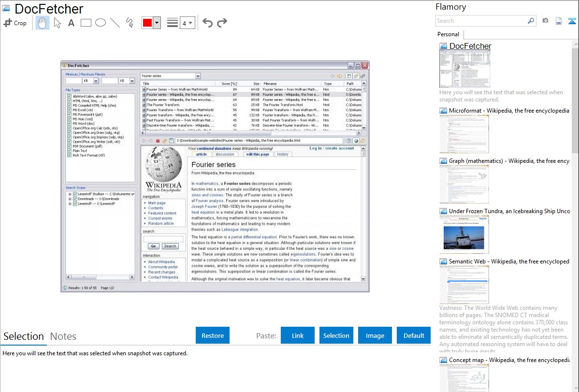This screenshot has width=579, height=392.
Task: Click the blue collapse panel arrow icon
Action: coord(572,21)
